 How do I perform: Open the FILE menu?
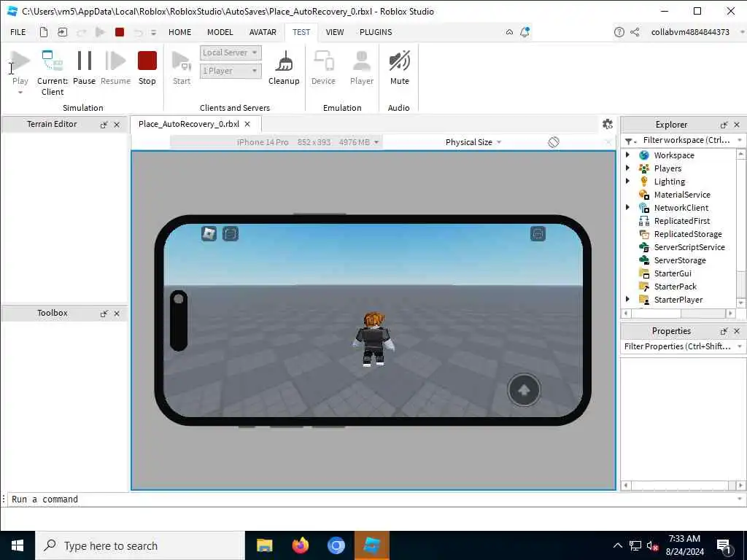pyautogui.click(x=18, y=32)
